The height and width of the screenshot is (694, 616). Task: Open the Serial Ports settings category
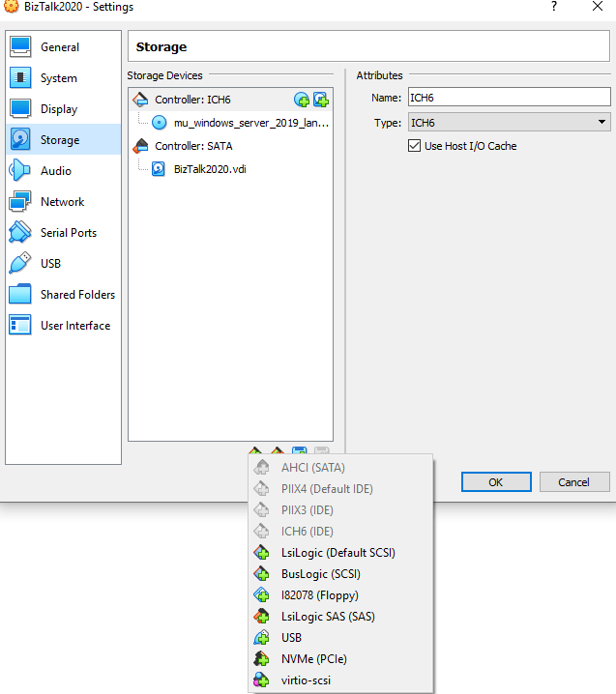(x=63, y=232)
